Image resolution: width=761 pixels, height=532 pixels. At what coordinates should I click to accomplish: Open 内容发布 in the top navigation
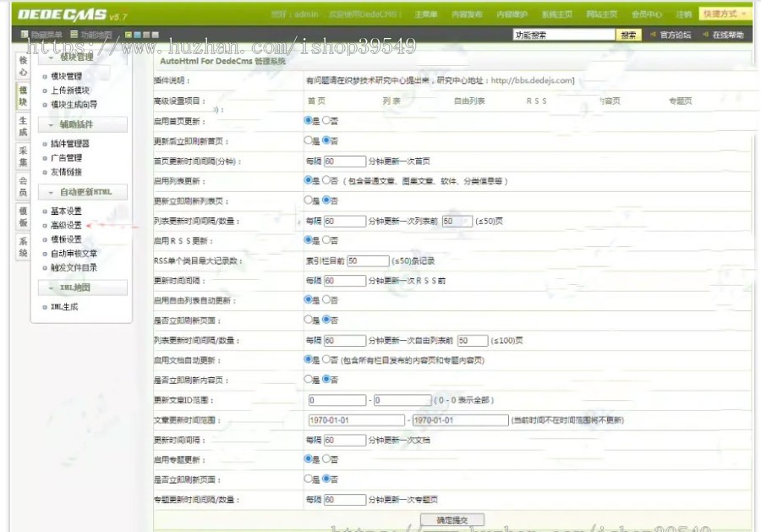pyautogui.click(x=467, y=14)
